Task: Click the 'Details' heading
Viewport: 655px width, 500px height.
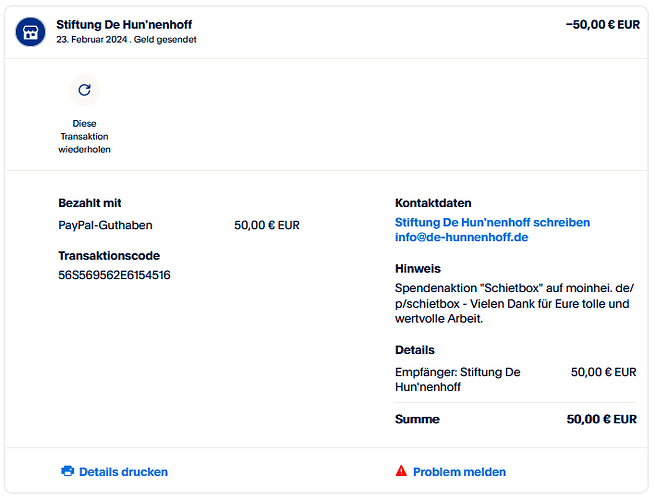Action: point(414,350)
